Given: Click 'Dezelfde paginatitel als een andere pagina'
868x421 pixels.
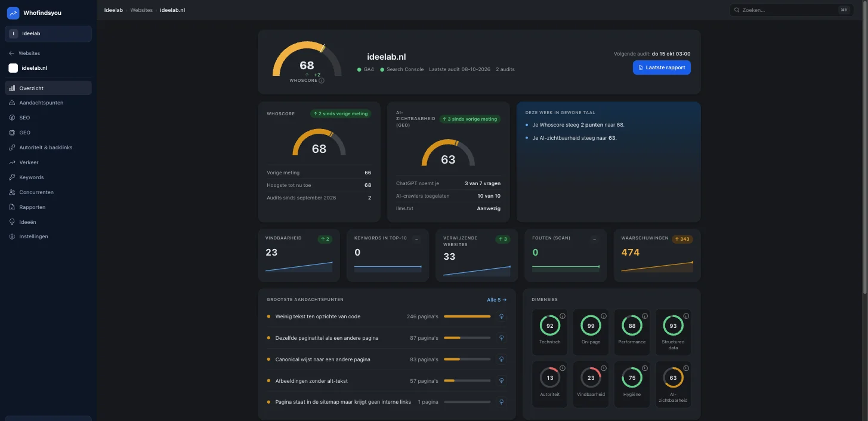Looking at the screenshot, I should coord(327,338).
